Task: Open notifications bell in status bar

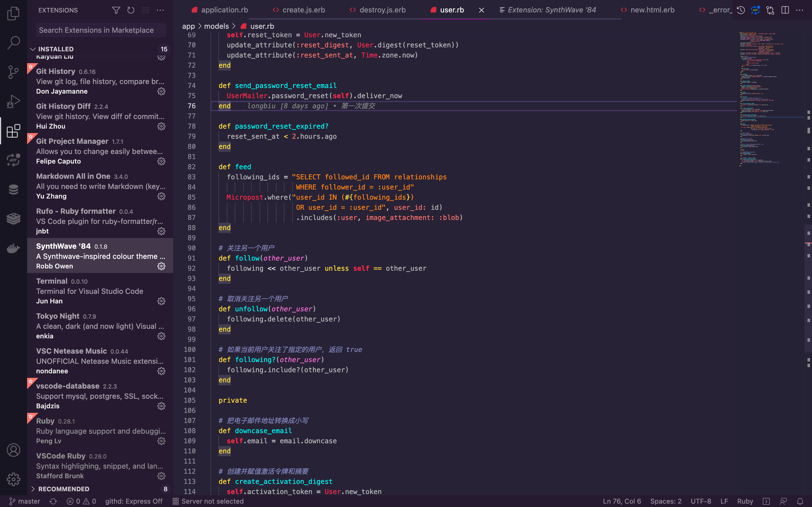Action: point(800,501)
